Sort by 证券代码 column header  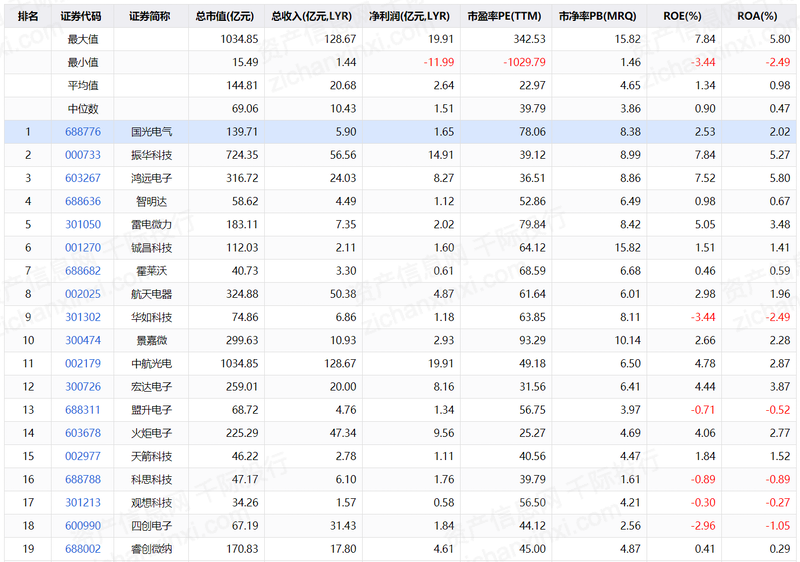(x=81, y=16)
